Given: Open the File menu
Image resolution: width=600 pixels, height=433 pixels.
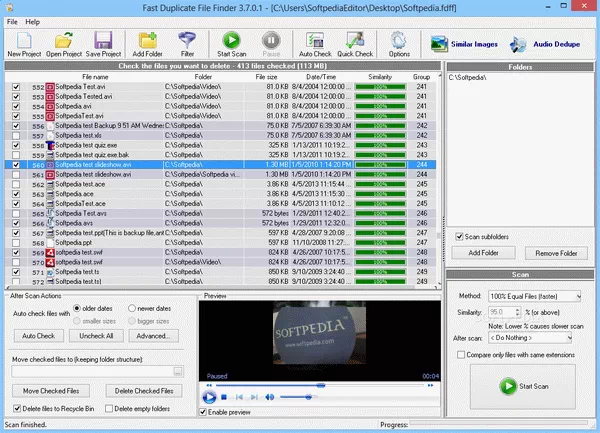Looking at the screenshot, I should click(12, 22).
